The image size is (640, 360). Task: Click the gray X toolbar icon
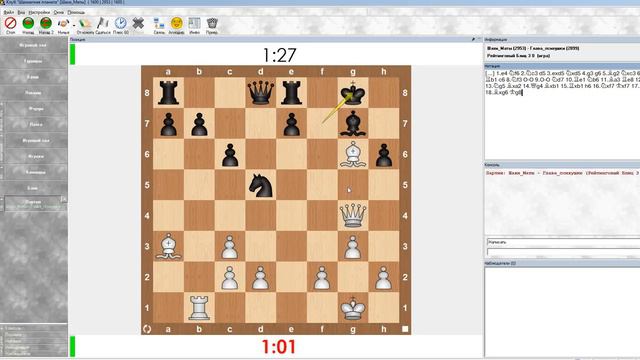click(138, 23)
